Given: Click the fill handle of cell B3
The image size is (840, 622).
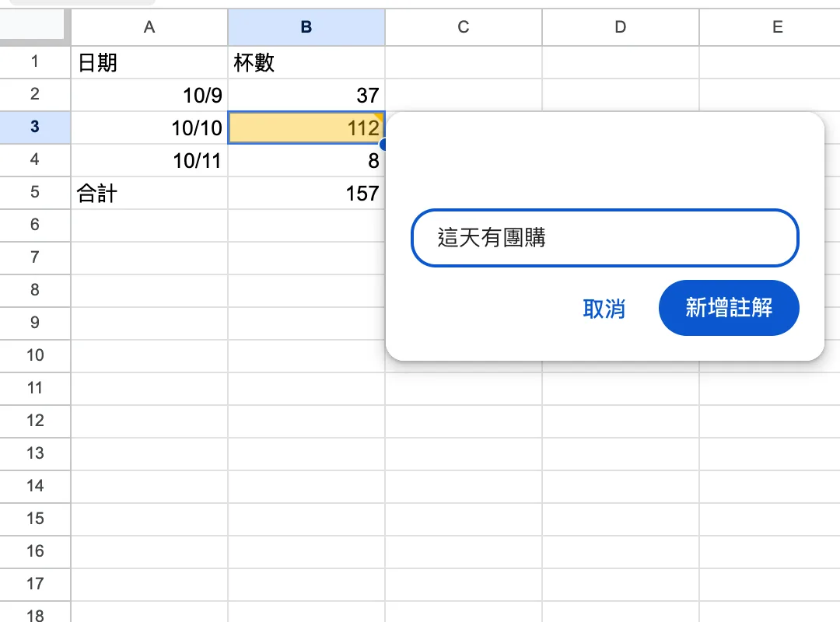Looking at the screenshot, I should [383, 144].
